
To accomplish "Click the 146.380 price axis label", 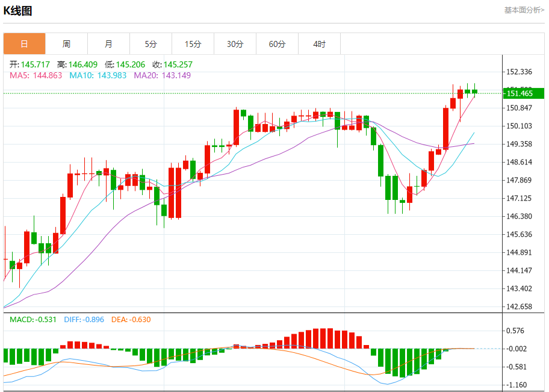I will point(520,216).
